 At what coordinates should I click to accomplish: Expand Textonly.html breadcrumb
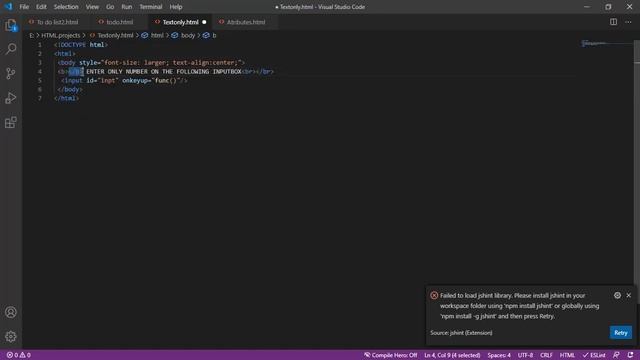point(111,36)
